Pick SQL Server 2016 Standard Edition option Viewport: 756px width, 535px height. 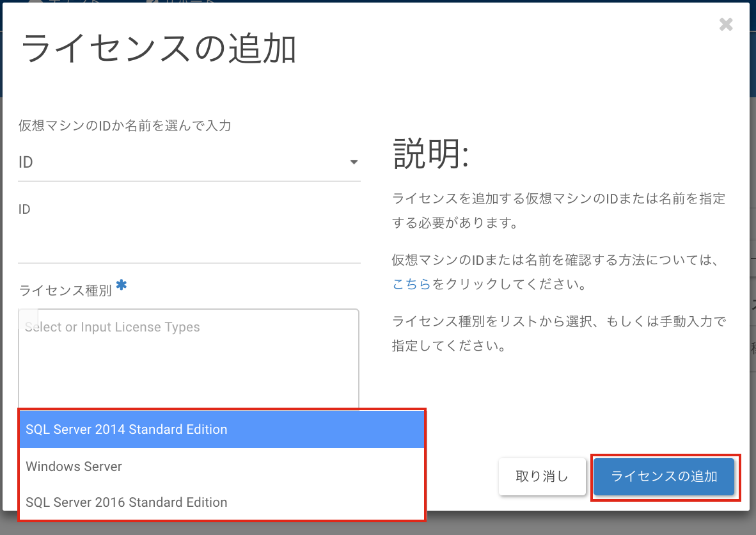pos(222,502)
